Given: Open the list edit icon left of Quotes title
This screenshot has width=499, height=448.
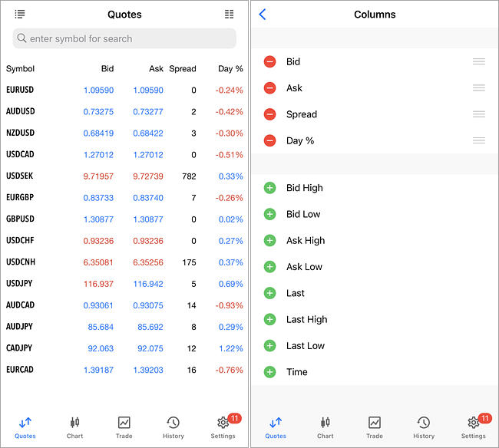Looking at the screenshot, I should (x=20, y=15).
